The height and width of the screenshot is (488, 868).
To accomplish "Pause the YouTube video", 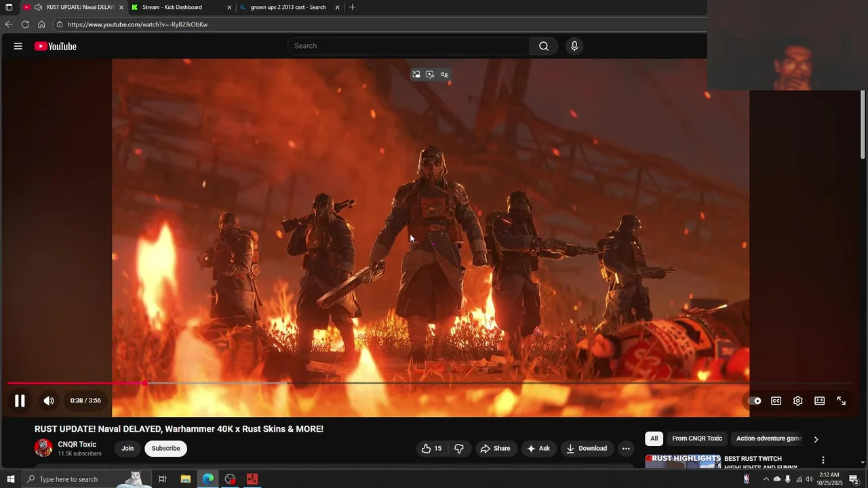I will pos(20,401).
